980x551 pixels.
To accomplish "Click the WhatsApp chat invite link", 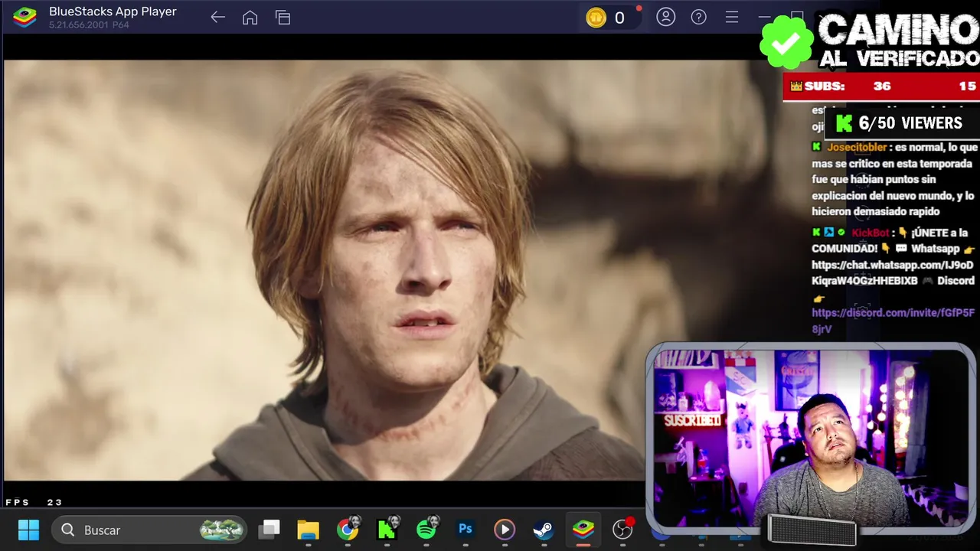I will (893, 272).
